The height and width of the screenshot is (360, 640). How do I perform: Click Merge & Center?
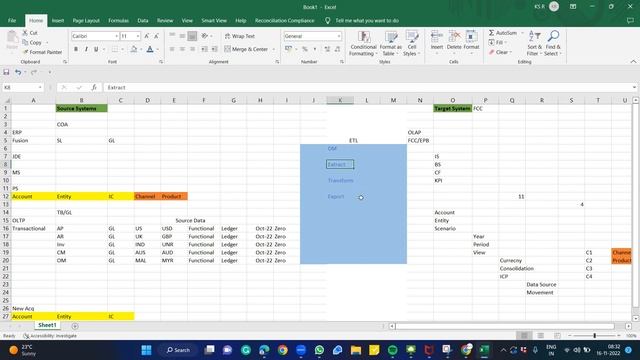[x=246, y=49]
